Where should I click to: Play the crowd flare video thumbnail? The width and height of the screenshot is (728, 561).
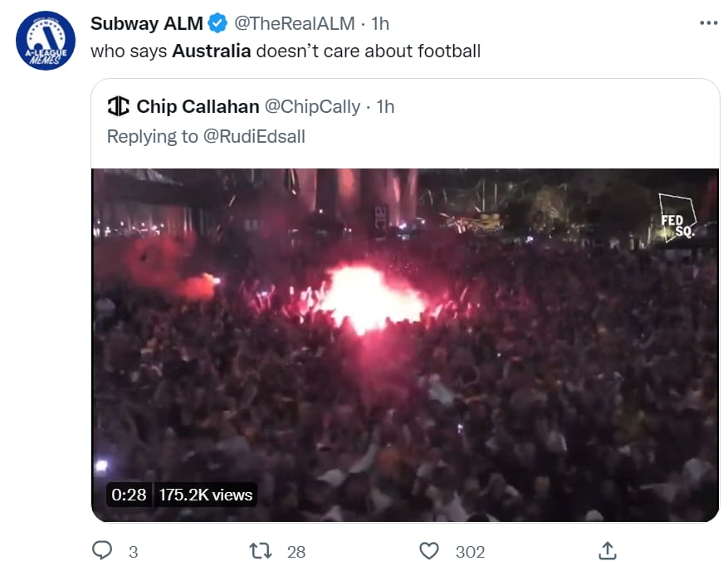click(x=405, y=344)
